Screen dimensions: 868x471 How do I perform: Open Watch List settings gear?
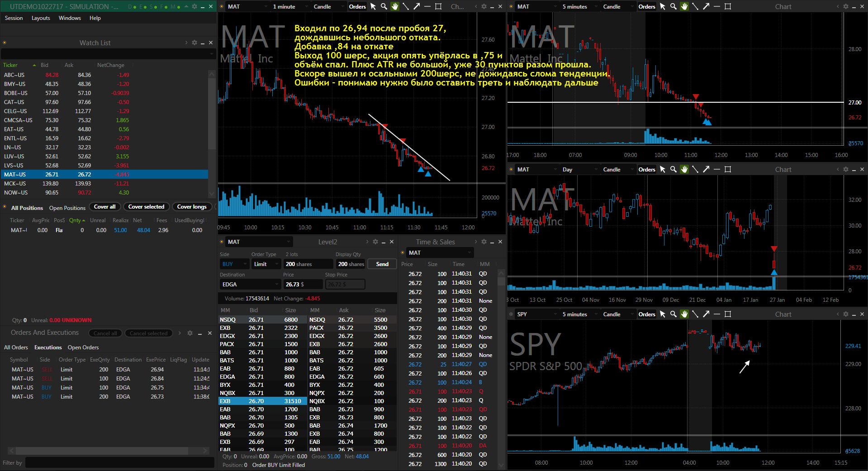pyautogui.click(x=194, y=43)
